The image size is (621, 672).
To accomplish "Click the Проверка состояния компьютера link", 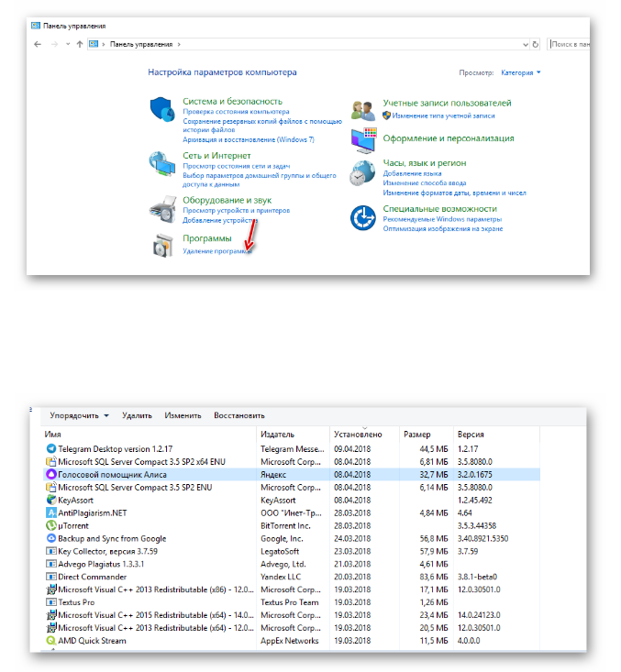I will tap(236, 112).
